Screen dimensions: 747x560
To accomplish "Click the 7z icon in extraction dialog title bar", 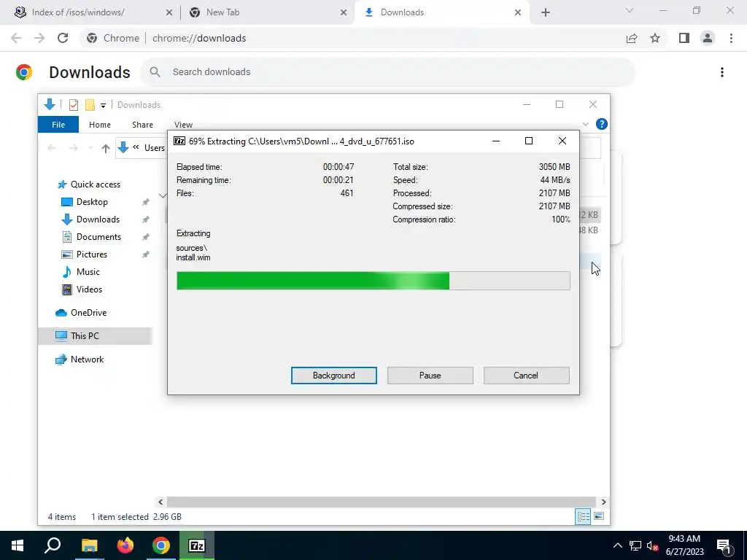I will point(179,141).
